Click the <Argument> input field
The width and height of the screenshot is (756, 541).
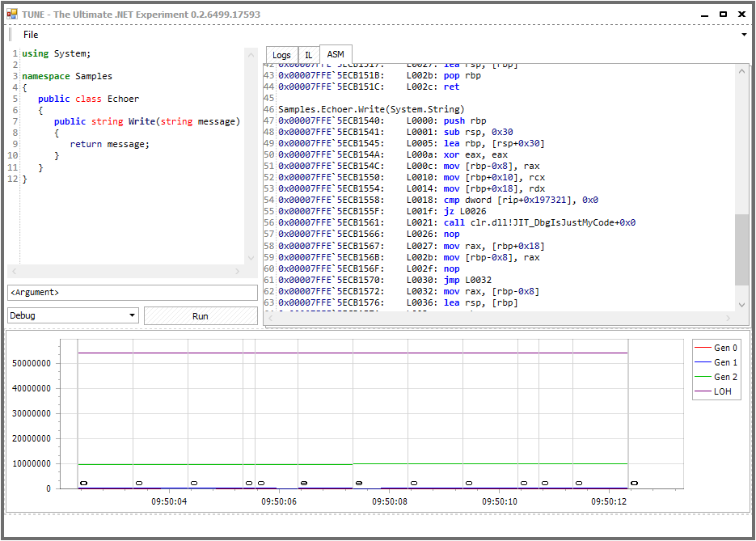coord(133,292)
